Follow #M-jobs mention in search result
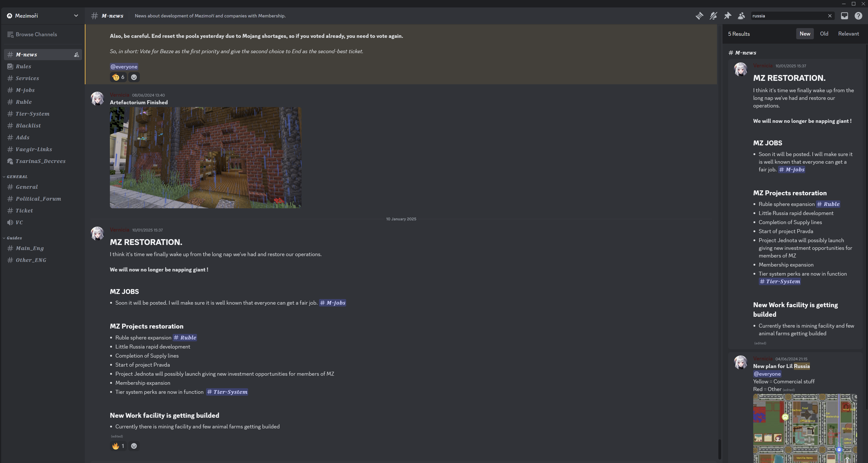868x463 pixels. click(x=792, y=169)
